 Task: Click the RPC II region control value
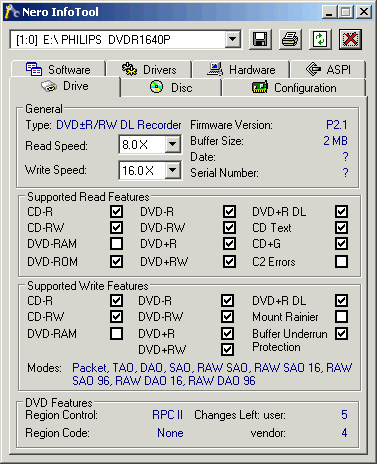pyautogui.click(x=168, y=415)
